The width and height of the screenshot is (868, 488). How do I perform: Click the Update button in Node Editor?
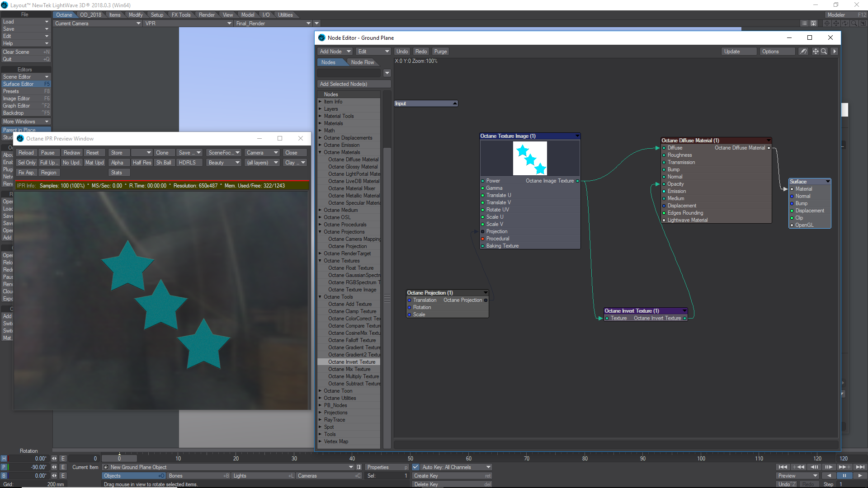pos(738,52)
